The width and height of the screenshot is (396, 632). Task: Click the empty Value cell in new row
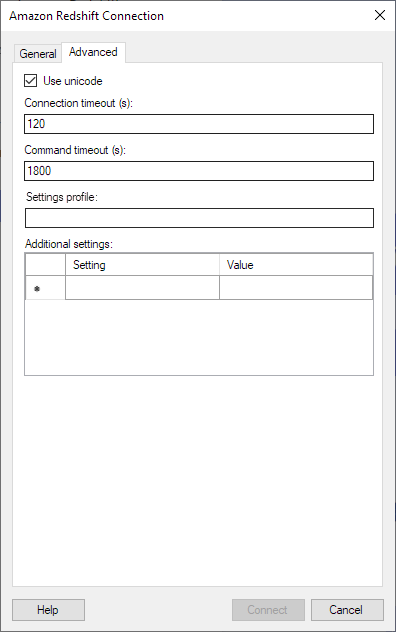click(296, 288)
